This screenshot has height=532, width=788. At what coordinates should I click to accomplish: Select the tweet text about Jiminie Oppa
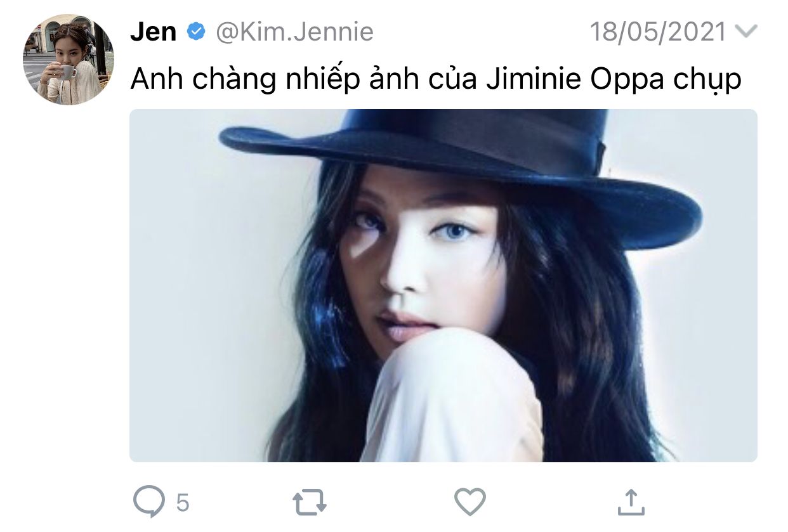click(x=436, y=81)
